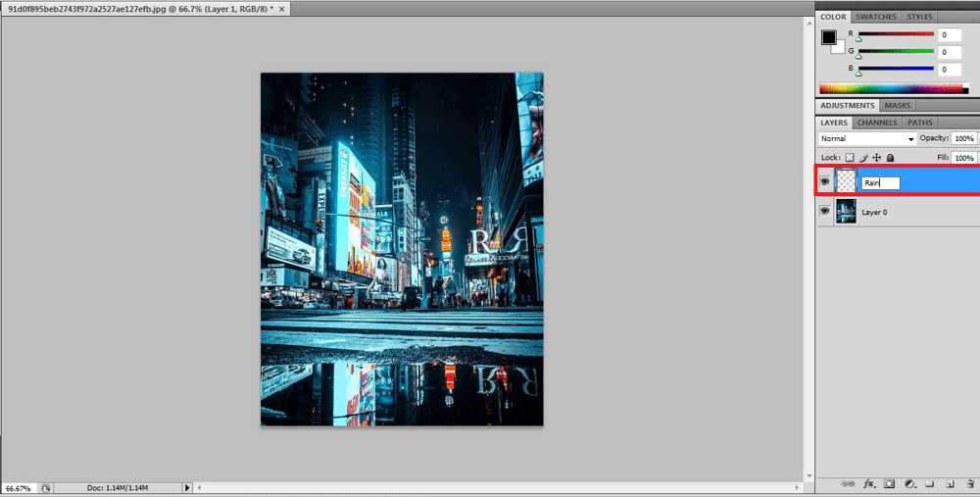The image size is (980, 497).
Task: Switch to the Swatches tab
Action: [875, 17]
